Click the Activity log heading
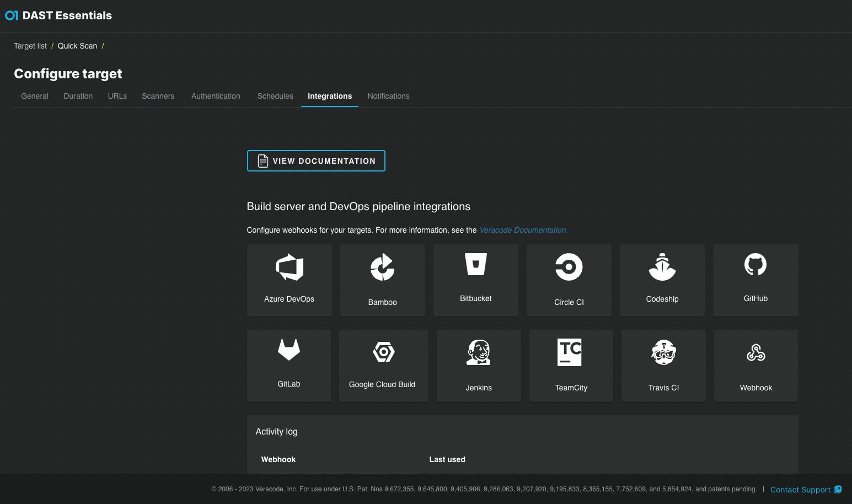The width and height of the screenshot is (852, 504). (276, 431)
